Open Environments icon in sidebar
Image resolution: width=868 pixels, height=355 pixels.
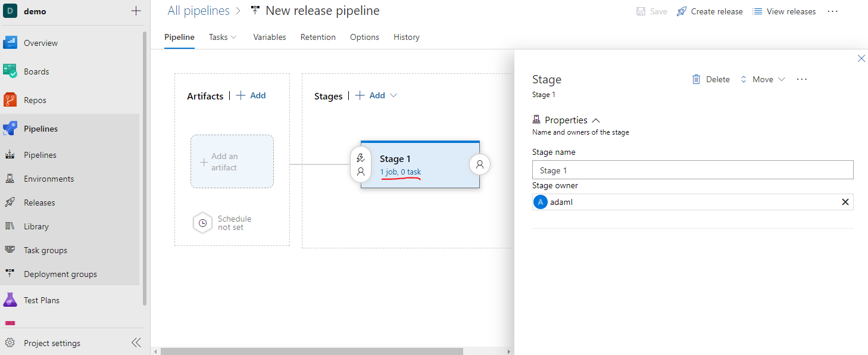[10, 179]
